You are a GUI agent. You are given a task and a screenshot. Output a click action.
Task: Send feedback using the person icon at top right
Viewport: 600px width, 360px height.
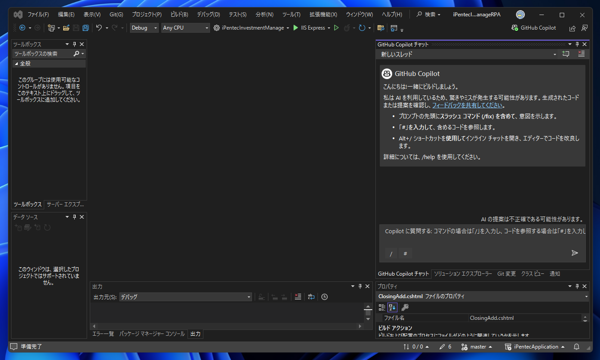coord(584,28)
